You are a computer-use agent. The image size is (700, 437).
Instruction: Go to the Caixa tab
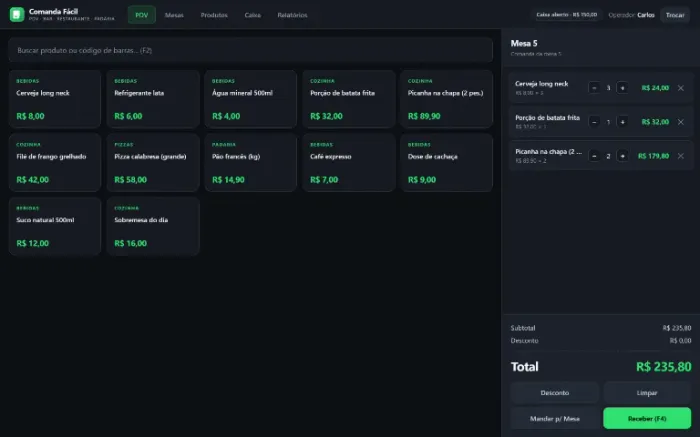click(252, 15)
